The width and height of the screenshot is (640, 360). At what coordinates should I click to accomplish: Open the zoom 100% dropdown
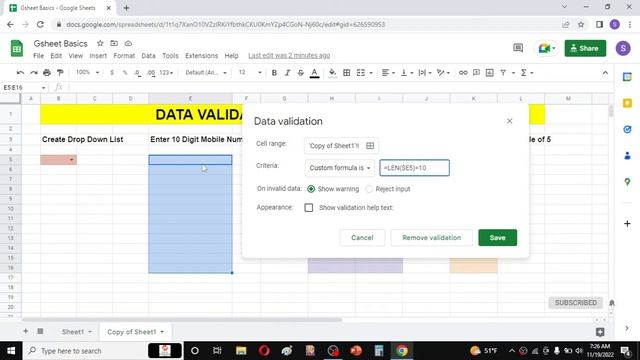[x=87, y=73]
